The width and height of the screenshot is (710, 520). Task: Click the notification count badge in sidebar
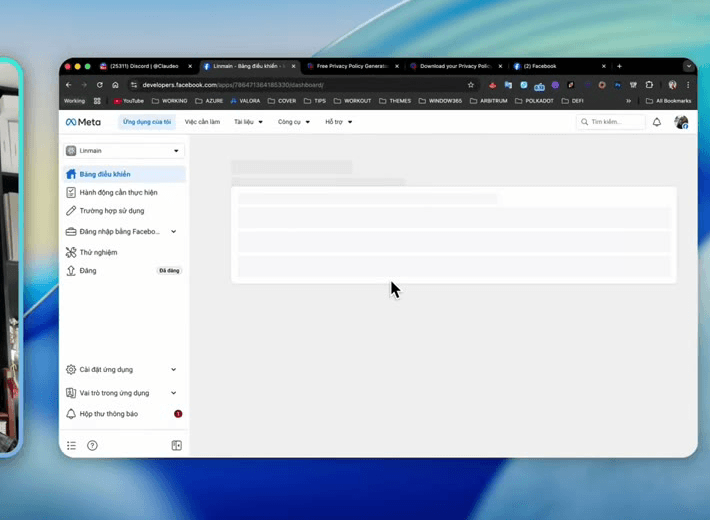178,414
